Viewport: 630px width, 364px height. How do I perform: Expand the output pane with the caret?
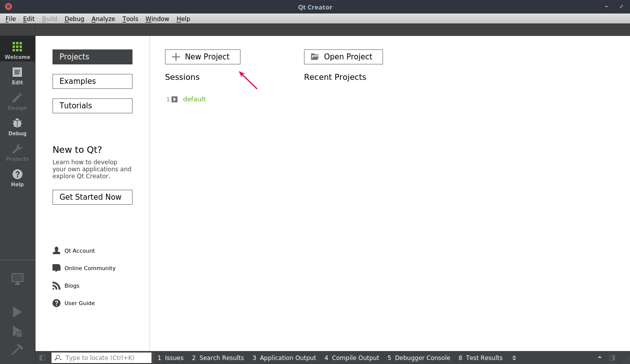click(599, 358)
